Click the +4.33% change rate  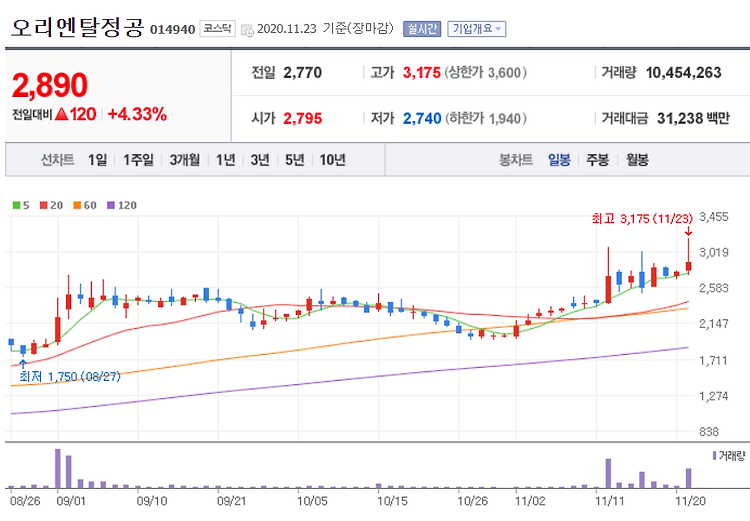137,114
